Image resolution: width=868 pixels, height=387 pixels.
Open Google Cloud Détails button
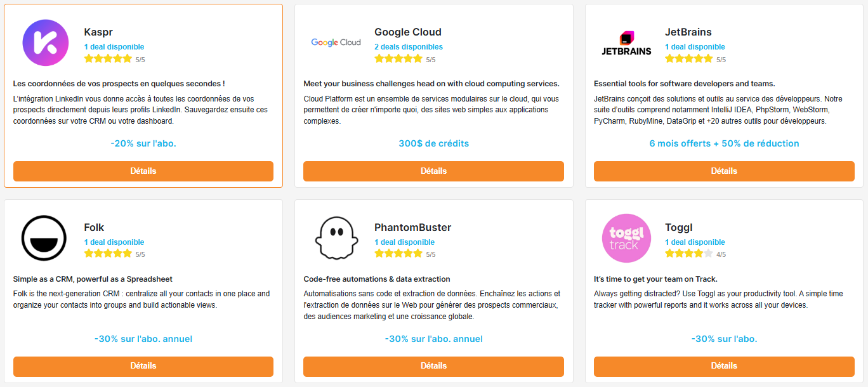[x=433, y=171]
